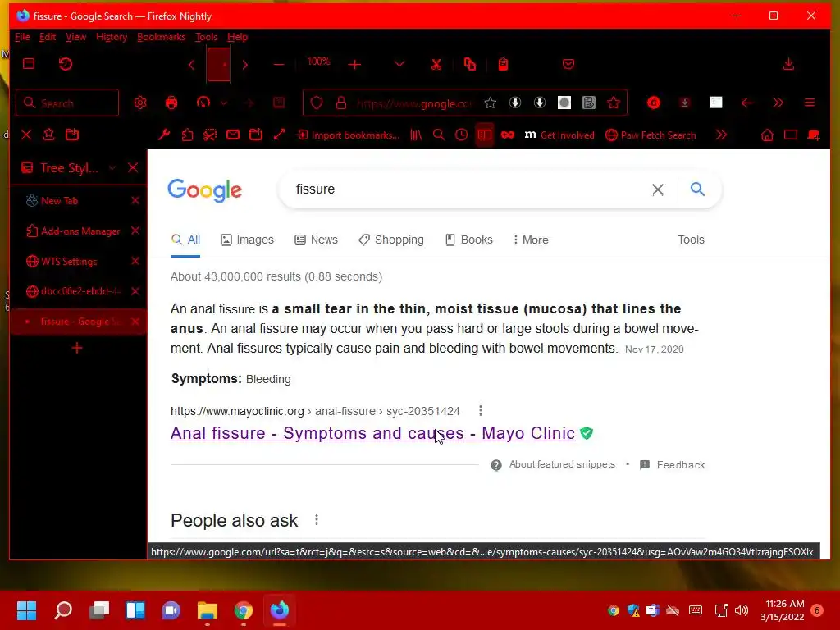Switch to the Books results tab
Viewport: 840px width, 630px height.
(469, 240)
